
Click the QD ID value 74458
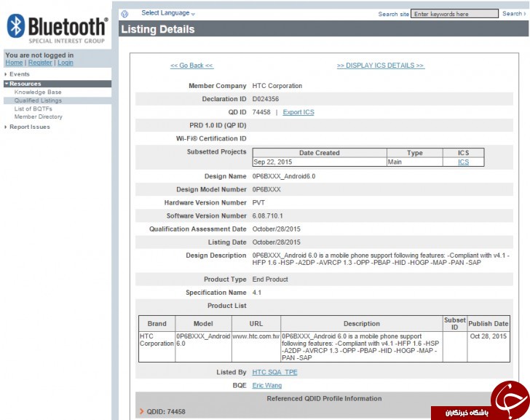(261, 112)
